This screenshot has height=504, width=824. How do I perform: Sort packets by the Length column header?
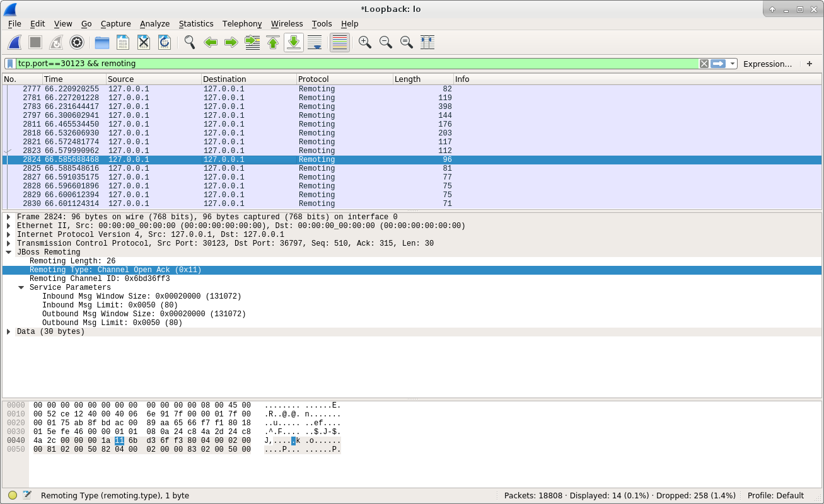(x=423, y=79)
